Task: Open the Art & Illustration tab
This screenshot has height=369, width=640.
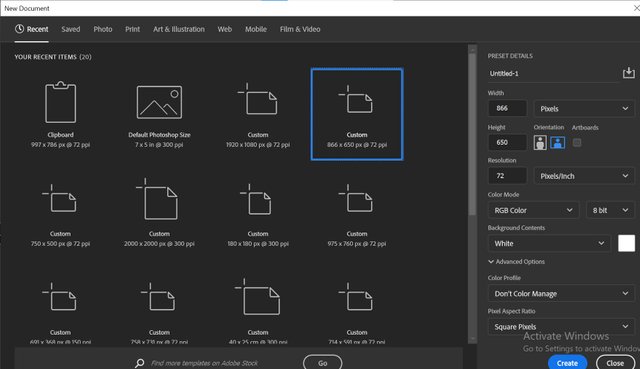Action: click(179, 29)
